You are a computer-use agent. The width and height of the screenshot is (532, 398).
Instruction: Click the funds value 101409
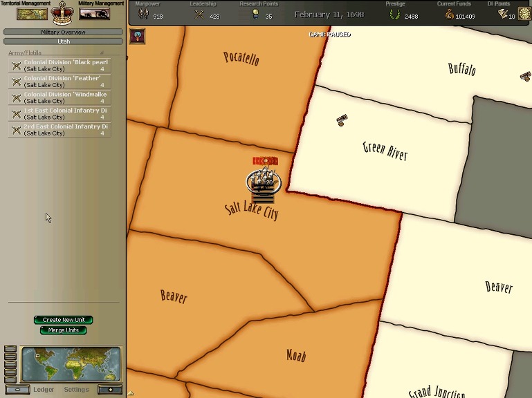(x=465, y=17)
